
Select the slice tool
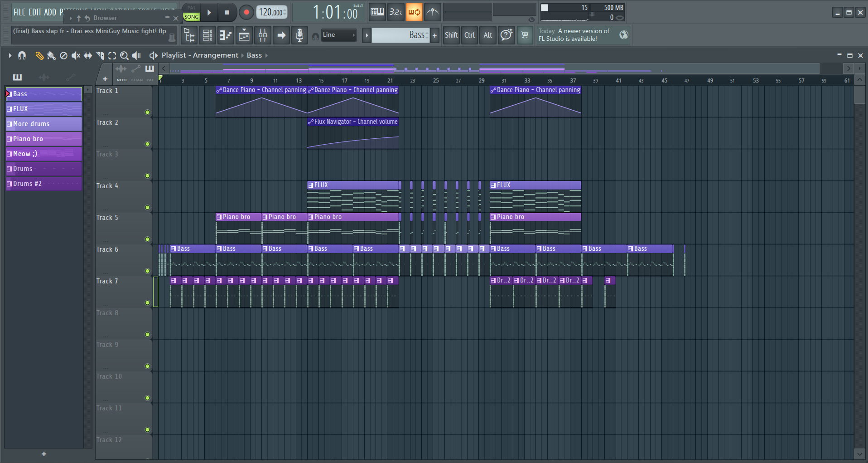tap(100, 55)
